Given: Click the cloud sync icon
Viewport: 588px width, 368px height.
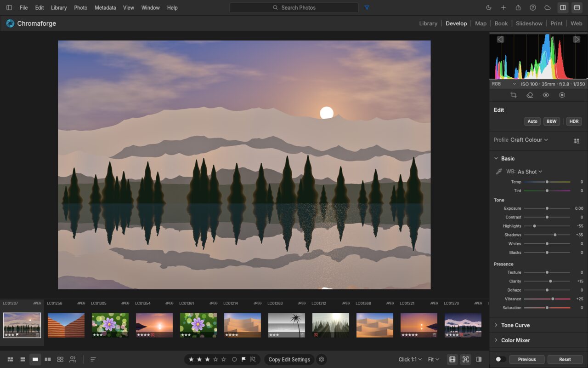Looking at the screenshot, I should (x=548, y=8).
